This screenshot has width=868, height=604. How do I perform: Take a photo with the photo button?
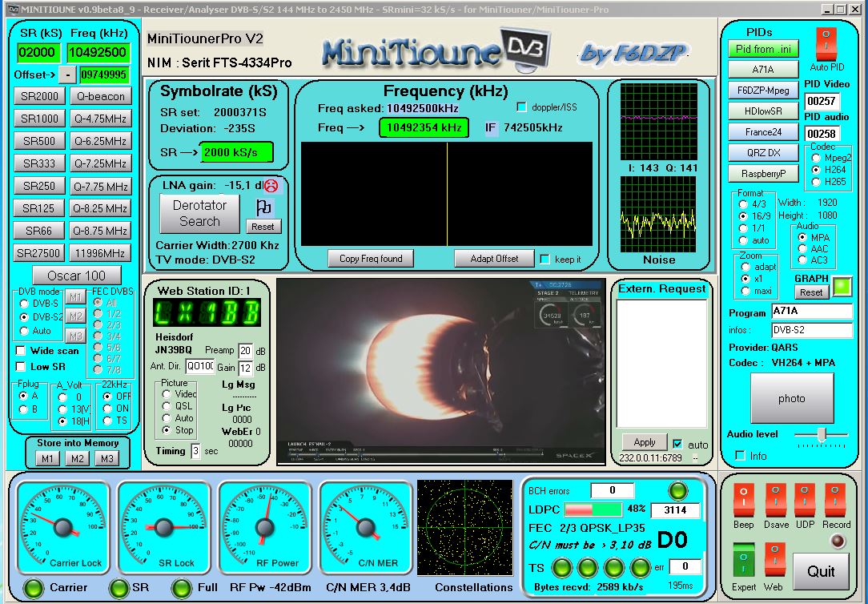pos(792,398)
